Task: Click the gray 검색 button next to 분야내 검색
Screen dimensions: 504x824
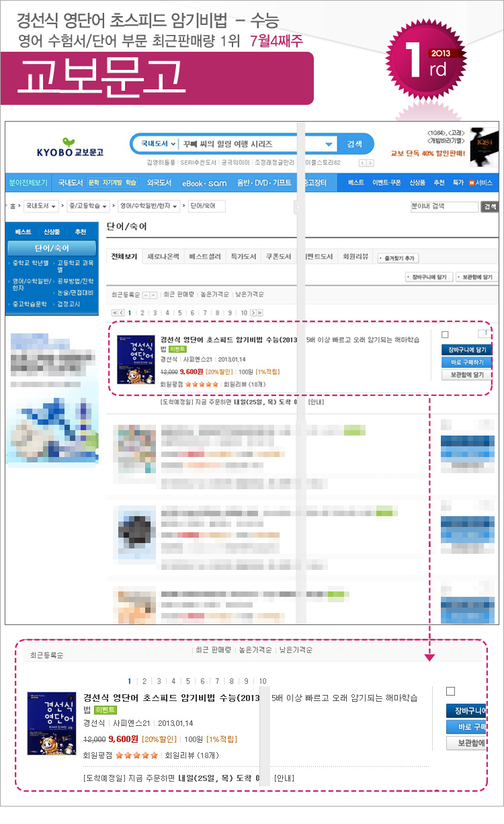Action: coord(490,206)
